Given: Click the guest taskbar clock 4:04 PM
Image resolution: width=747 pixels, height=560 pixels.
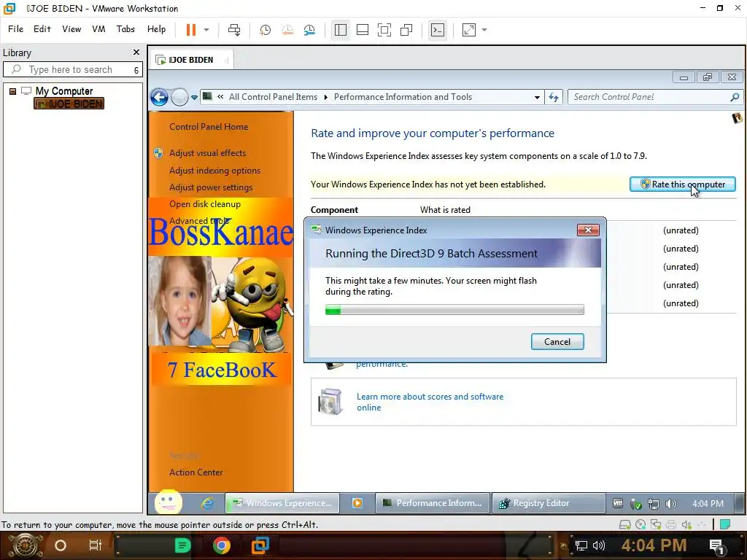Looking at the screenshot, I should 708,503.
